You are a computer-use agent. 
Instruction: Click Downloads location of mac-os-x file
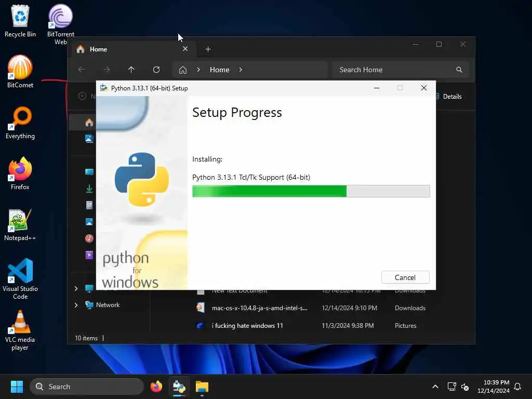[x=410, y=308]
